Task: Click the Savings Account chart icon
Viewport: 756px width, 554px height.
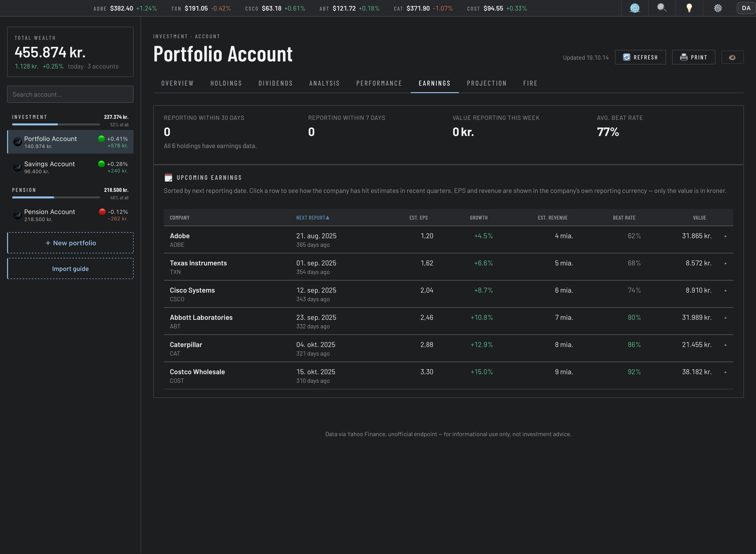Action: click(17, 167)
